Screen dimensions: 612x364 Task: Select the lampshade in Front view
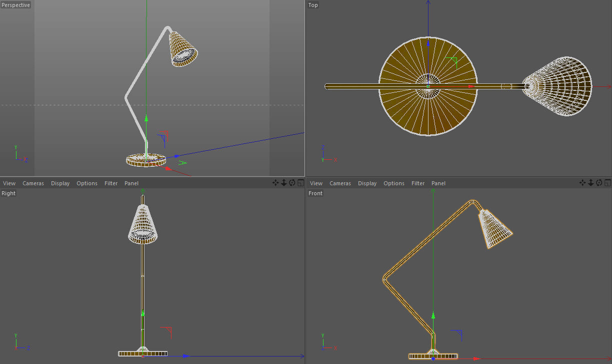tap(495, 229)
